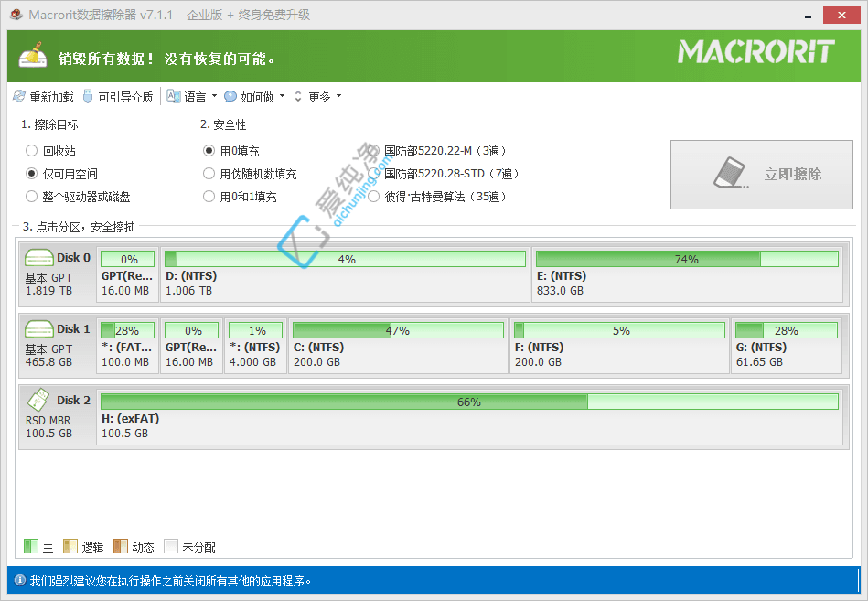Click the 语言 language icon
868x601 pixels.
tap(174, 97)
